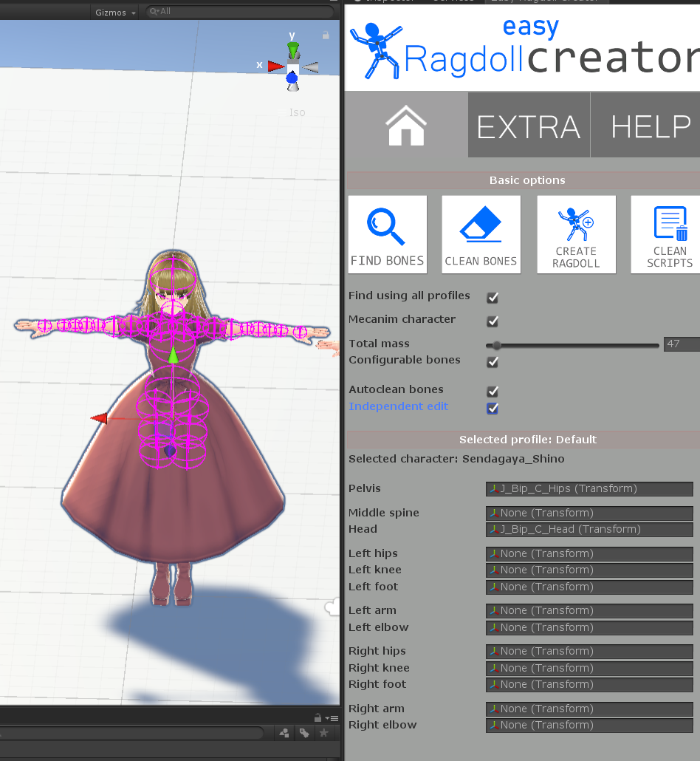Click the Left elbow transform field
700x761 pixels.
(x=589, y=627)
